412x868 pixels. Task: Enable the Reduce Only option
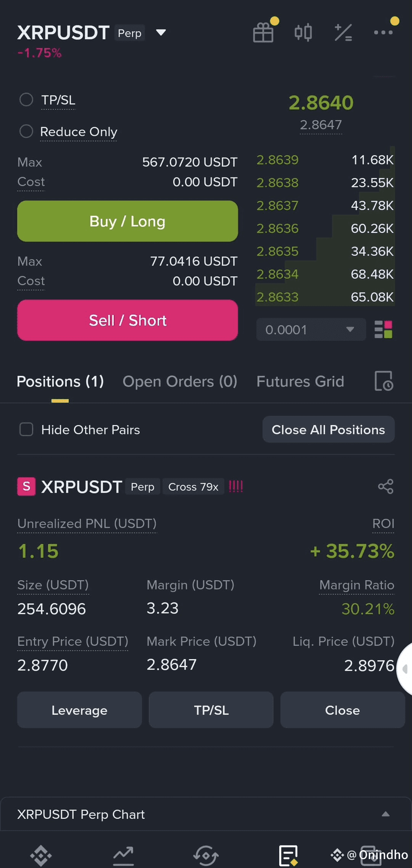tap(26, 131)
